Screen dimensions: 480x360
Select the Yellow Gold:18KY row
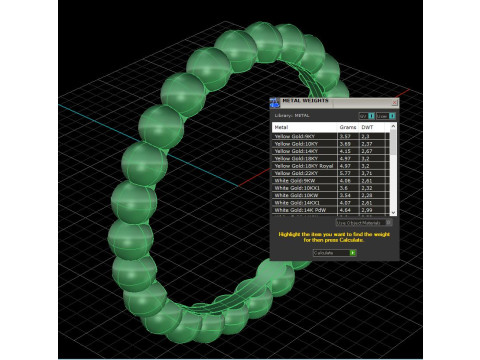tap(331, 159)
